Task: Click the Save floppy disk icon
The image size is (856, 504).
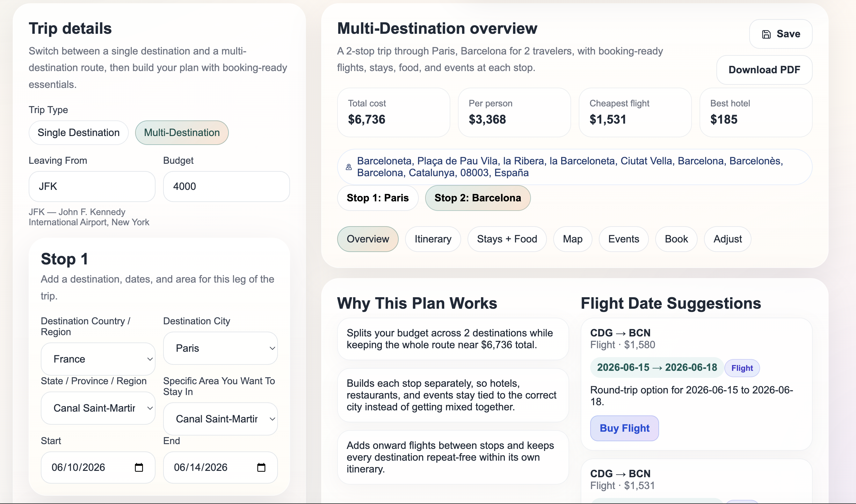Action: tap(766, 34)
